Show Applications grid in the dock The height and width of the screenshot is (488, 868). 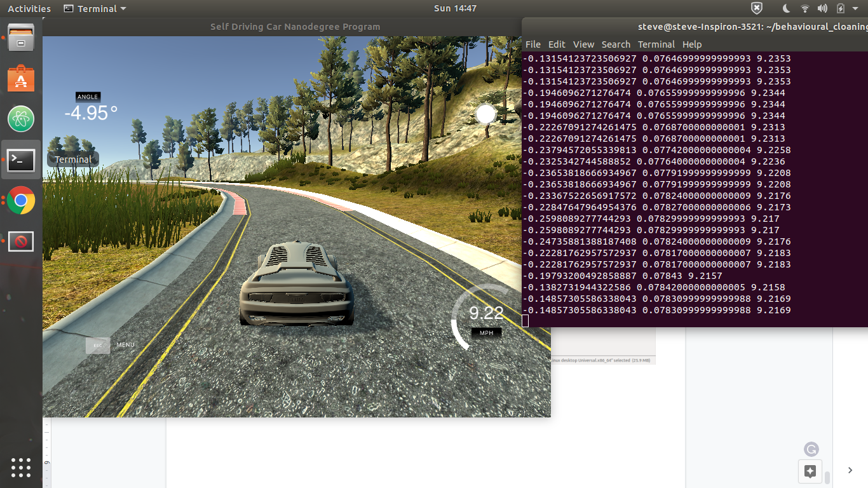(21, 467)
